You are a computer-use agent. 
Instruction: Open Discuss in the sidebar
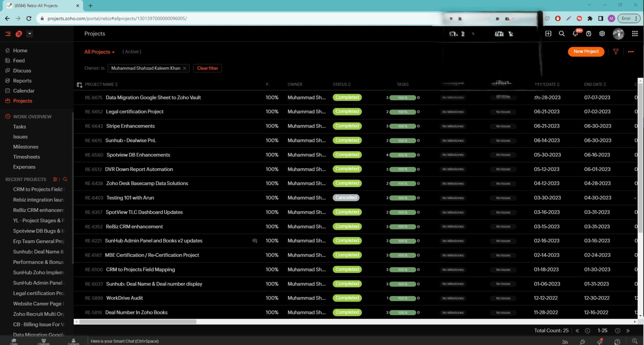tap(22, 70)
